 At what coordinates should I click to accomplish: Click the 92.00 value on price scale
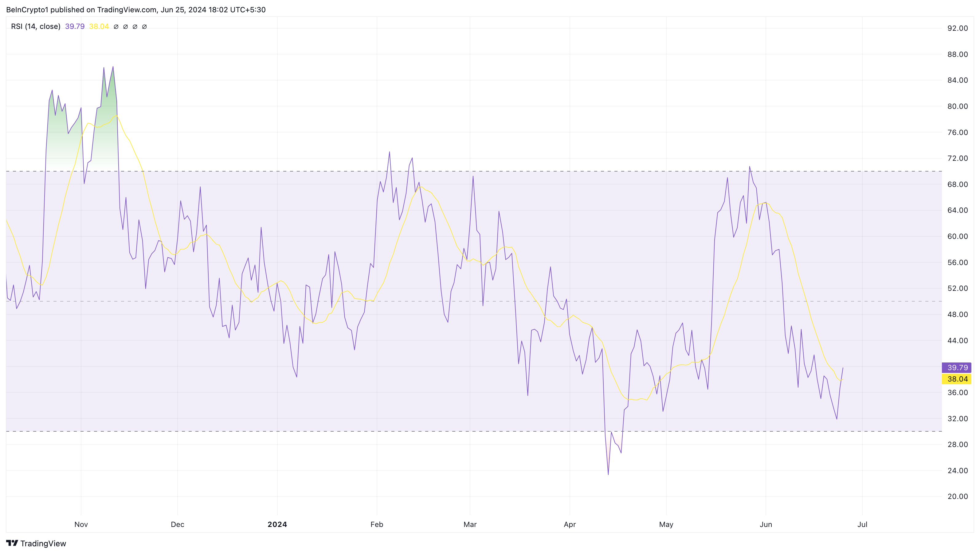point(957,28)
